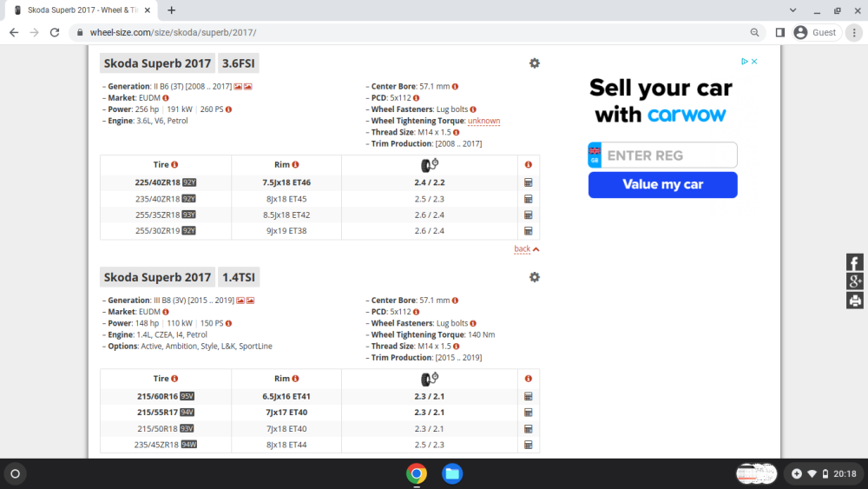This screenshot has width=868, height=489.
Task: Reload the current page
Action: pos(55,32)
